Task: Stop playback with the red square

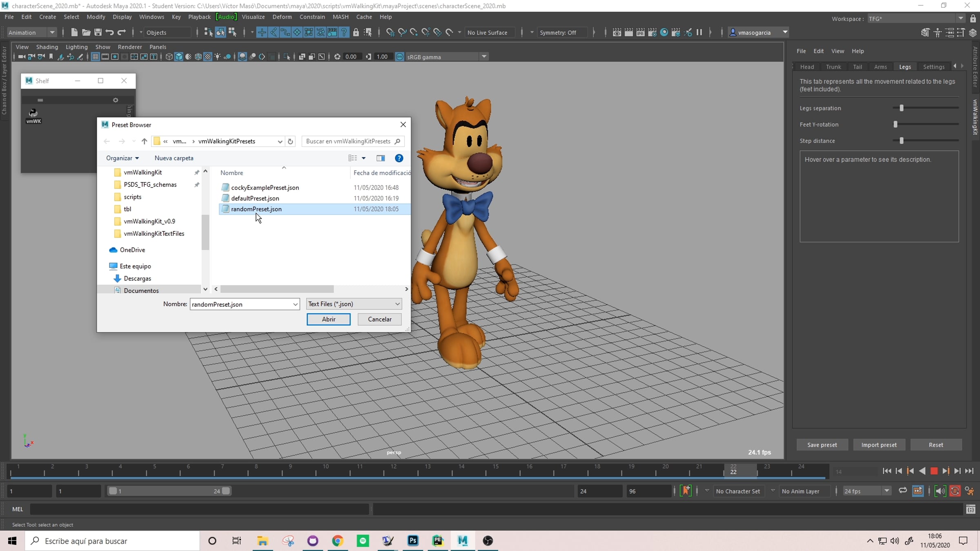Action: [x=934, y=471]
